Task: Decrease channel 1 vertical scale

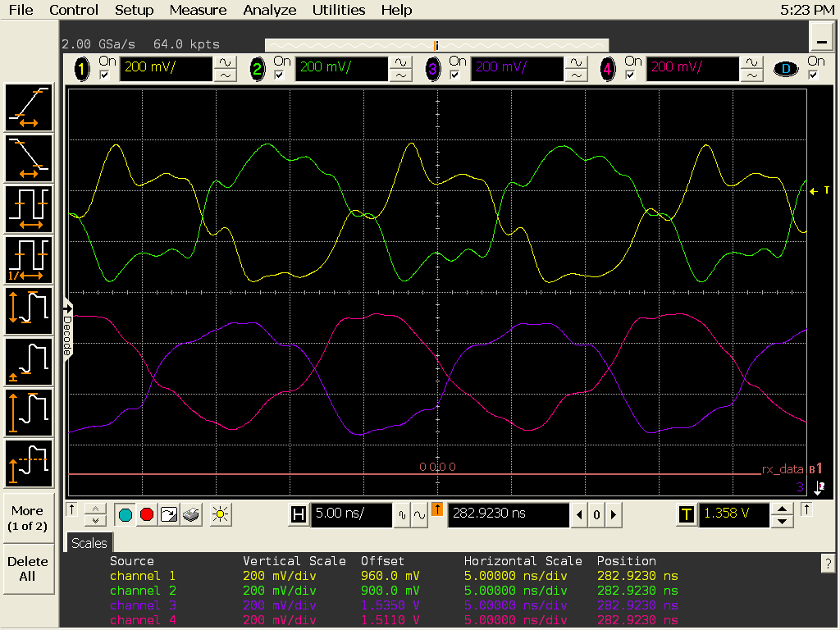Action: [x=225, y=75]
